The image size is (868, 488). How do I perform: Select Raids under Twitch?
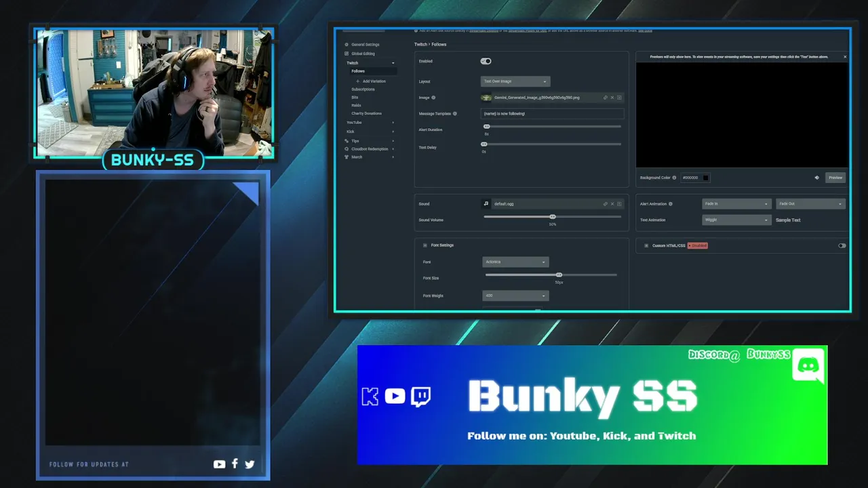pyautogui.click(x=356, y=106)
